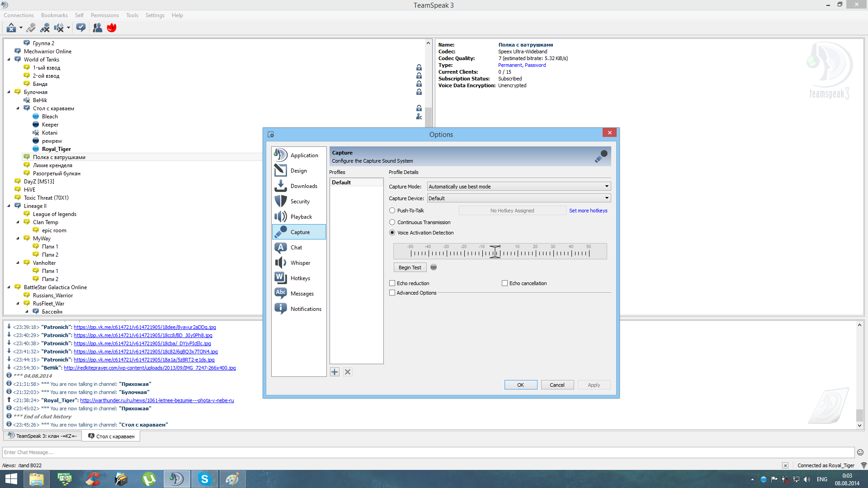Open Whisper options category
The height and width of the screenshot is (488, 868).
point(299,263)
